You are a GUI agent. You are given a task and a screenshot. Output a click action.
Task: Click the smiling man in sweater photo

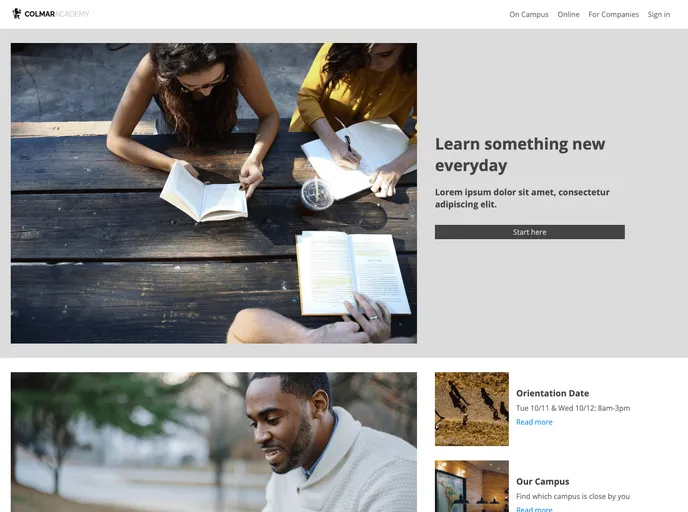pyautogui.click(x=214, y=442)
